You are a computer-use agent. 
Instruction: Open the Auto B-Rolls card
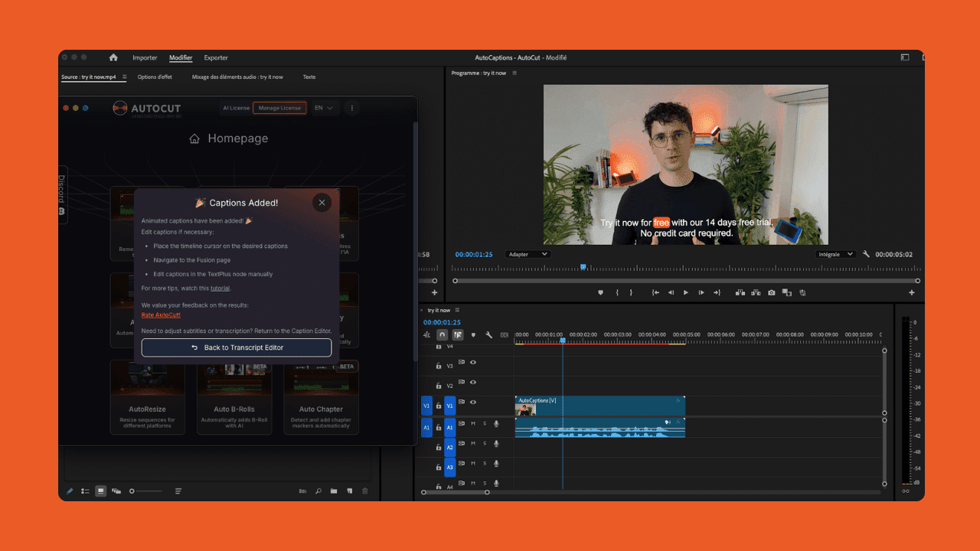coord(234,397)
